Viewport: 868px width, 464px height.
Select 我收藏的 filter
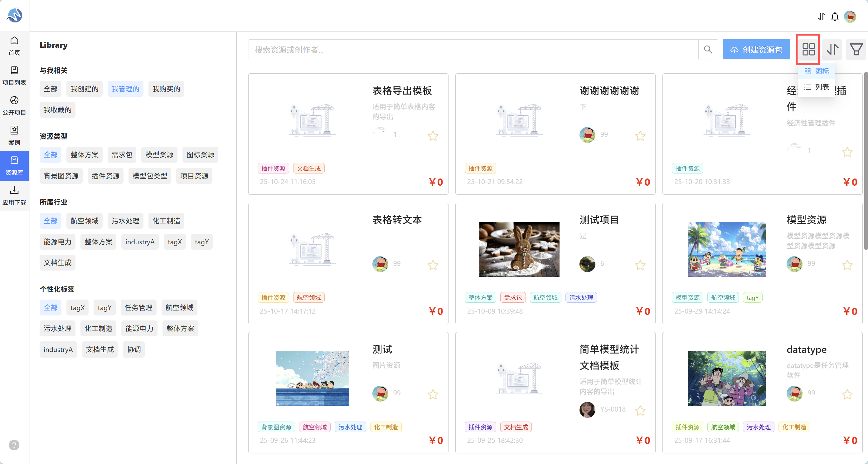[58, 110]
